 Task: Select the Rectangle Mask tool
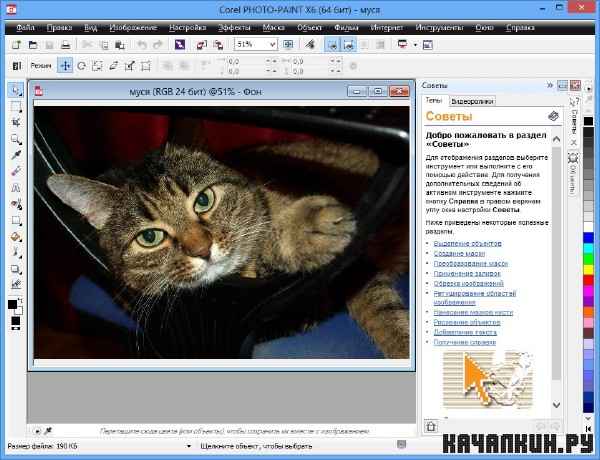click(16, 107)
